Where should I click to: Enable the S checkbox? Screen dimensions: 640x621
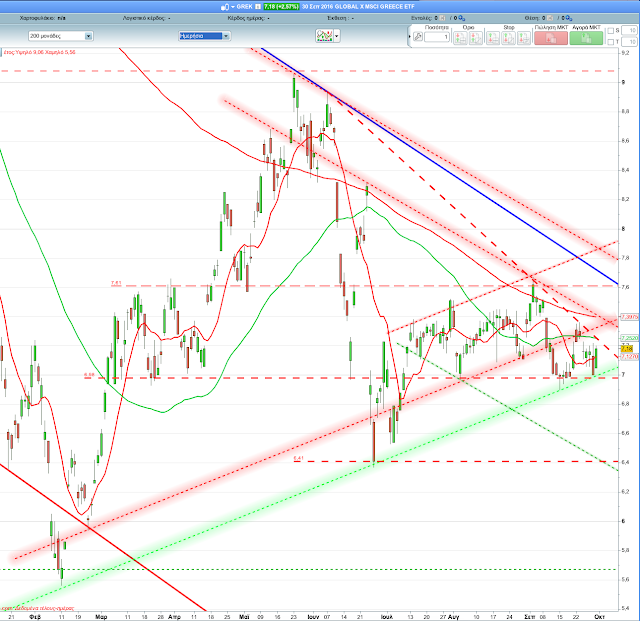[x=611, y=31]
